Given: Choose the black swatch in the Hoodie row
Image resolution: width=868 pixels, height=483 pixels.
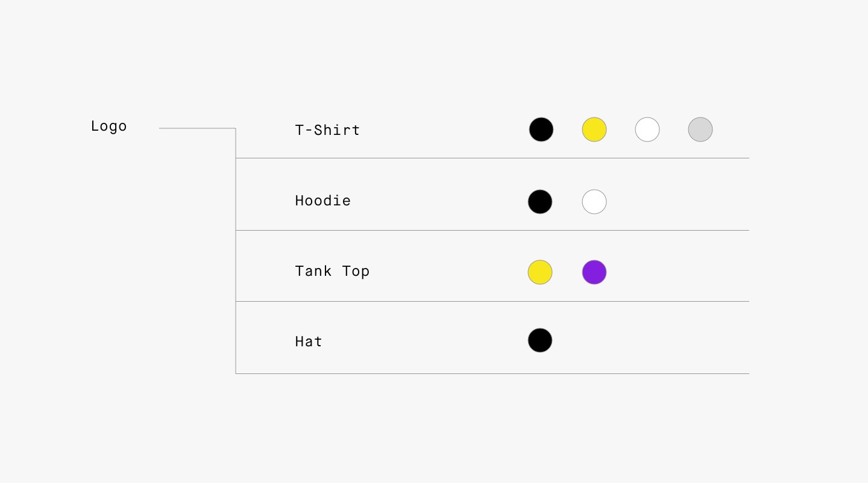Looking at the screenshot, I should (540, 202).
